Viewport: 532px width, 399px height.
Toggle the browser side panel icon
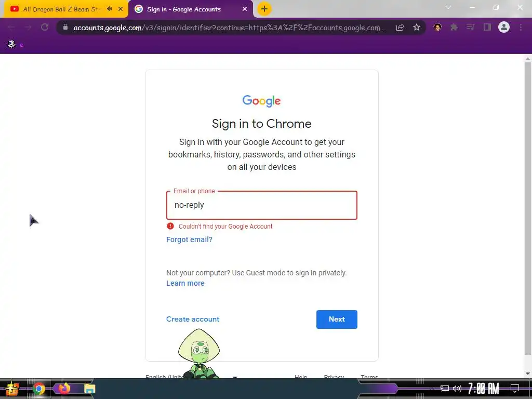[487, 27]
